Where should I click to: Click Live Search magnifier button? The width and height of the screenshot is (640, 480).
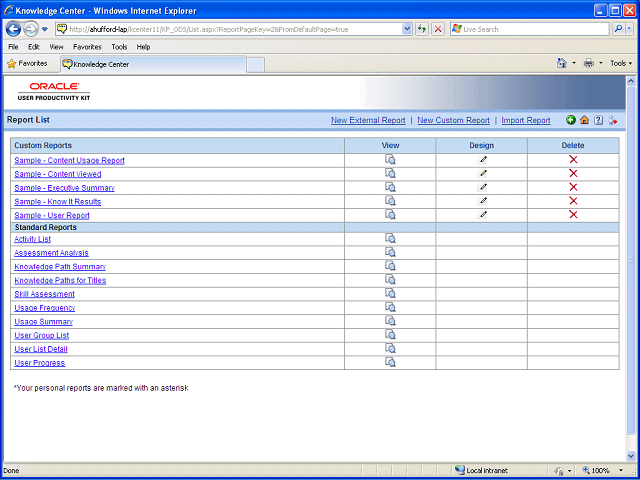click(x=619, y=29)
